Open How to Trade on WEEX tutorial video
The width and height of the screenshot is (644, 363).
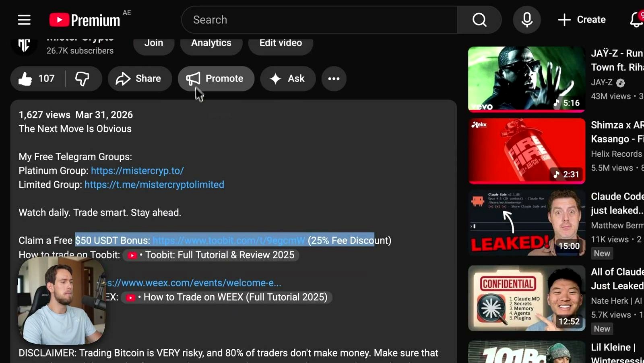pos(227,297)
